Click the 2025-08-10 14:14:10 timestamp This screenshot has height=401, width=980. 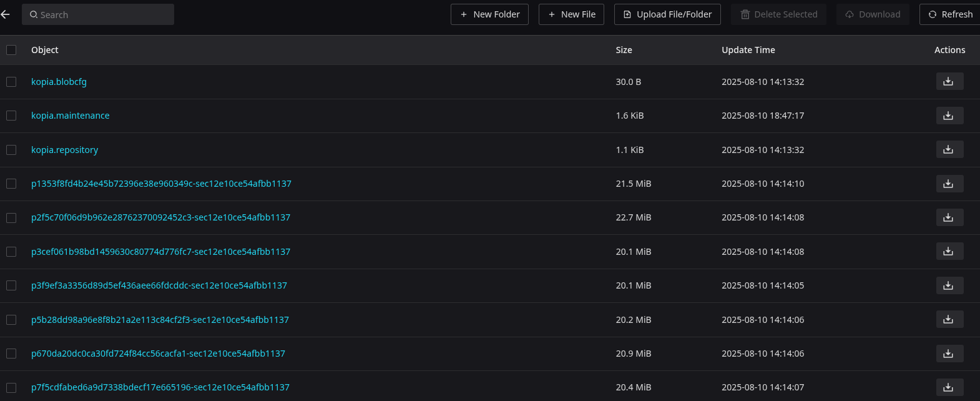coord(763,184)
